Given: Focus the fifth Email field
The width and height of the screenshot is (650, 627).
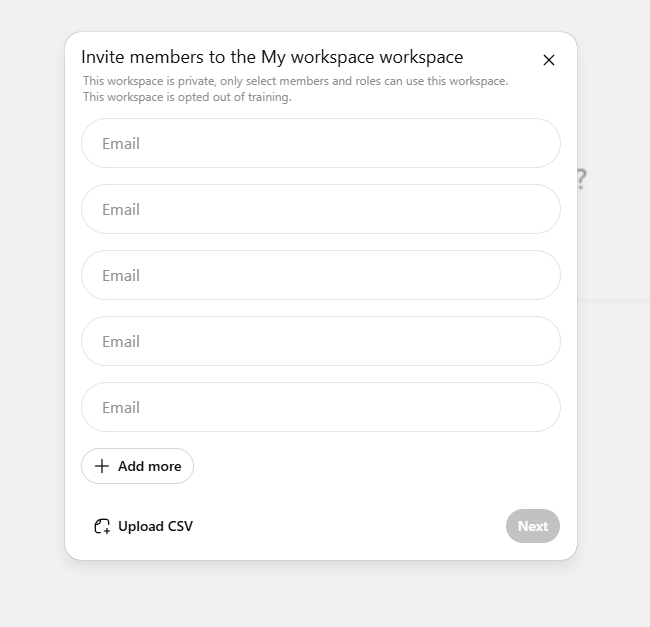Looking at the screenshot, I should point(320,407).
